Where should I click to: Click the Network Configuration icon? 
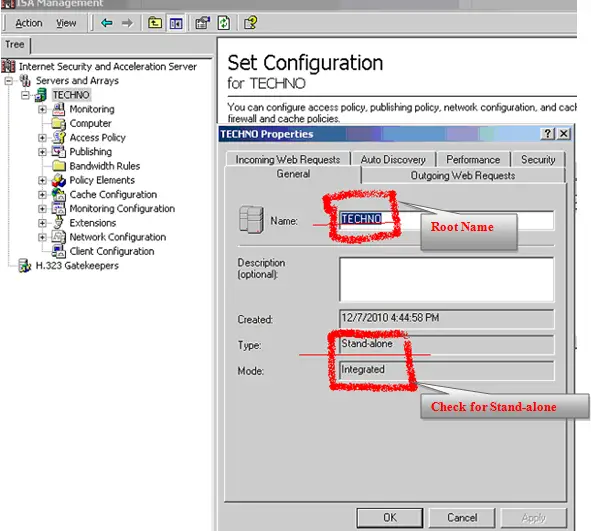point(58,237)
